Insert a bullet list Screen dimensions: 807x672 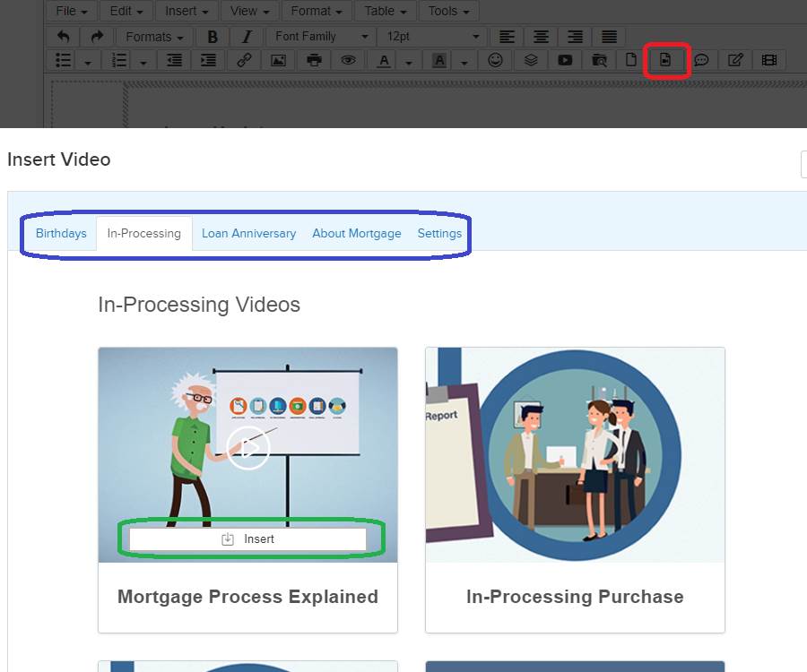click(x=63, y=60)
